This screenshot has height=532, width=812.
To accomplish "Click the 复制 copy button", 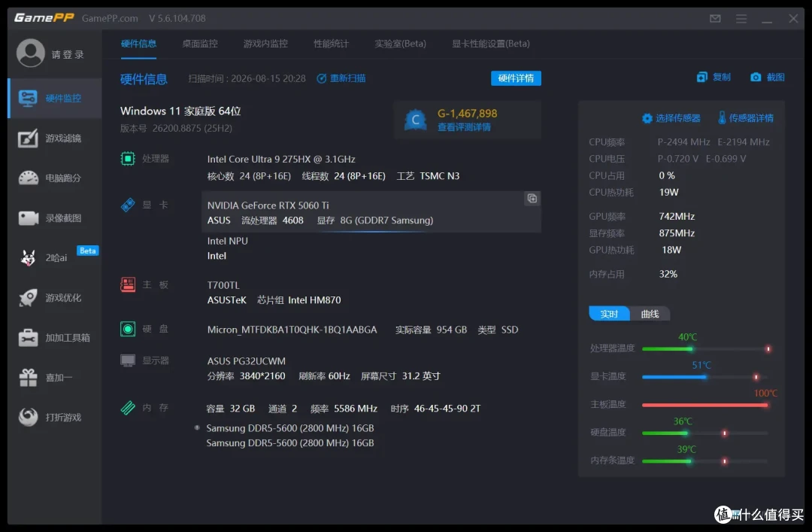I will 714,78.
